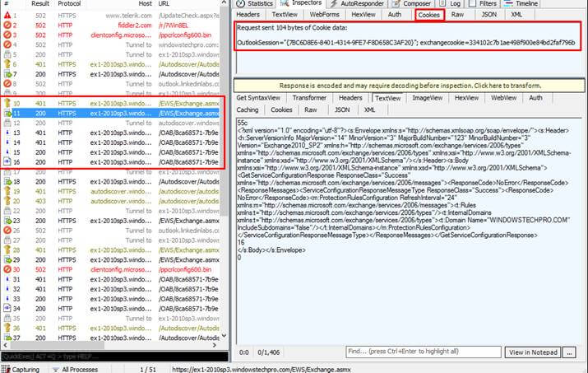Click the info icon of session 13
Viewport: 588px width, 373px height.
[x=7, y=133]
